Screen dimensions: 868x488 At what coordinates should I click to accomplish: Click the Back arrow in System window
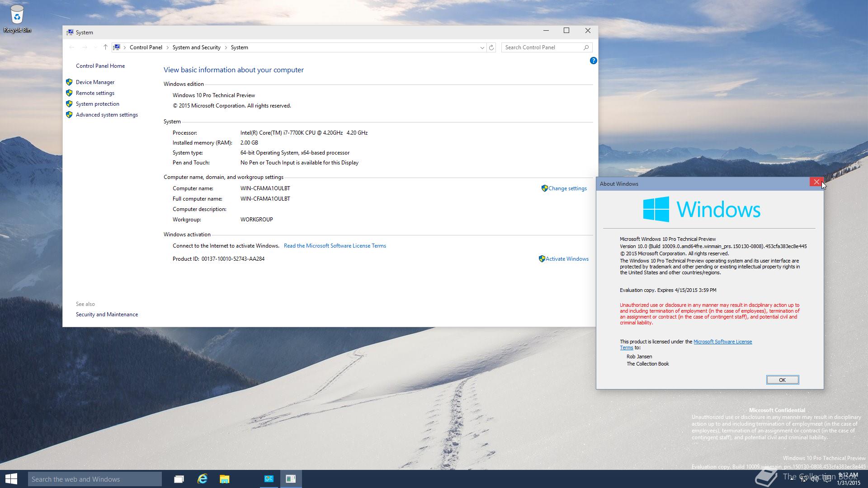[x=71, y=47]
